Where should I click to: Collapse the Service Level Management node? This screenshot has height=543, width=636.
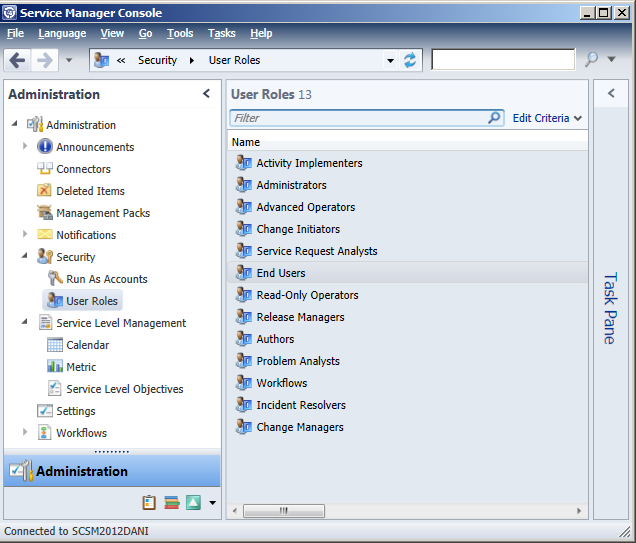pos(25,322)
